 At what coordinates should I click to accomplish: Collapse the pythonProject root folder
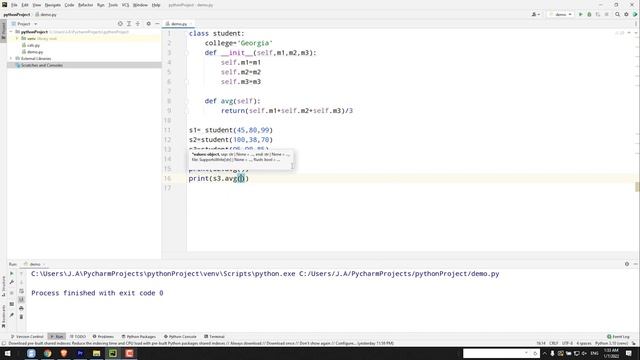11,32
